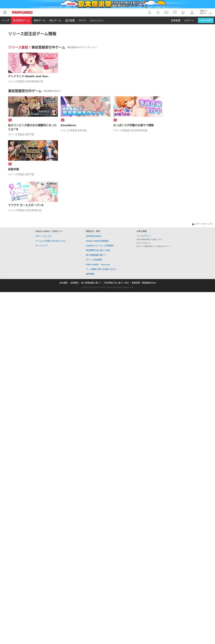Select the 基本無料ゲーム menu tab
Viewport: 215px width, 644px height.
click(21, 21)
